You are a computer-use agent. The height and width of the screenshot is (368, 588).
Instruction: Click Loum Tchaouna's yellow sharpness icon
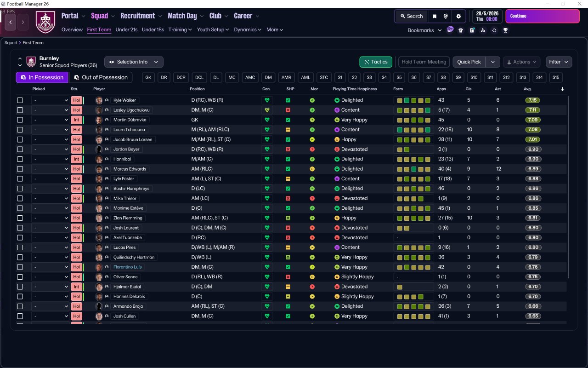tap(288, 130)
